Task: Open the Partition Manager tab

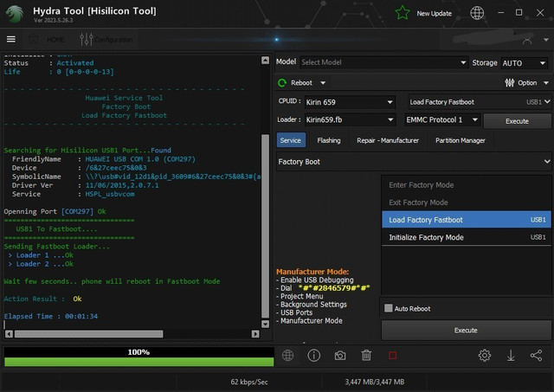Action: (460, 140)
